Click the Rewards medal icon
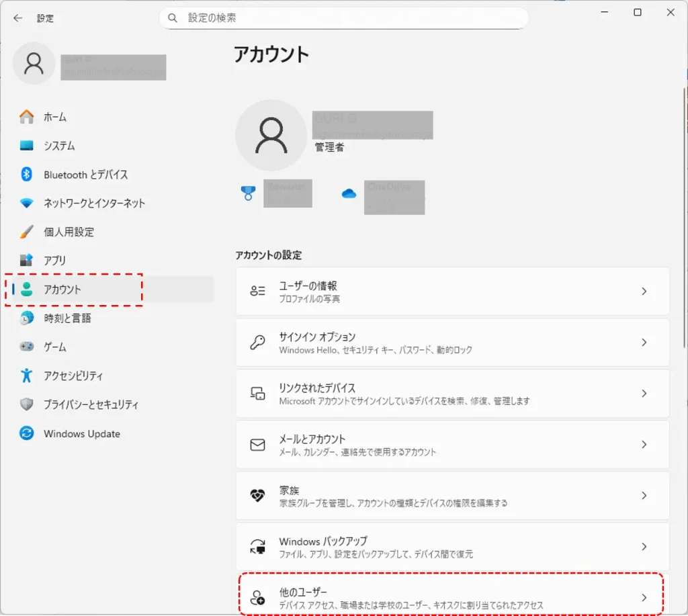Screen dimensions: 688x616 (248, 193)
